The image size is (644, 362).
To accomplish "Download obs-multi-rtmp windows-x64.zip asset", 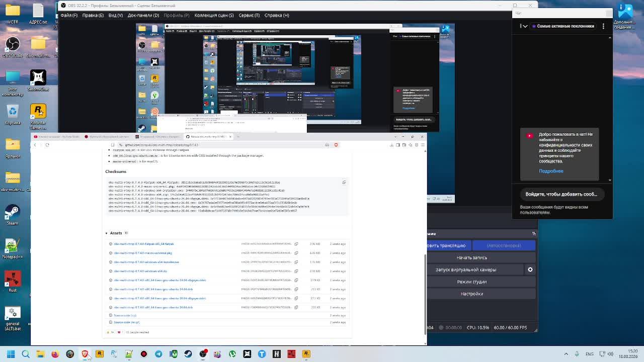I will (x=140, y=271).
